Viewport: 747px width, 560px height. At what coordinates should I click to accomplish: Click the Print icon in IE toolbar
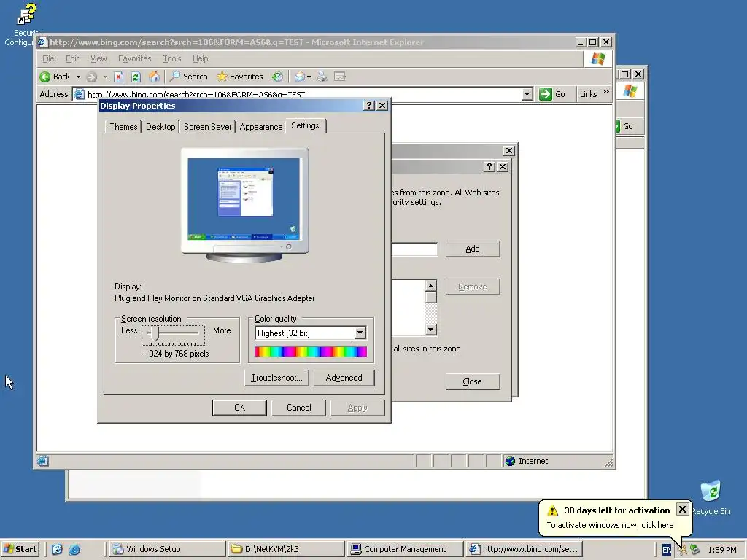[322, 77]
